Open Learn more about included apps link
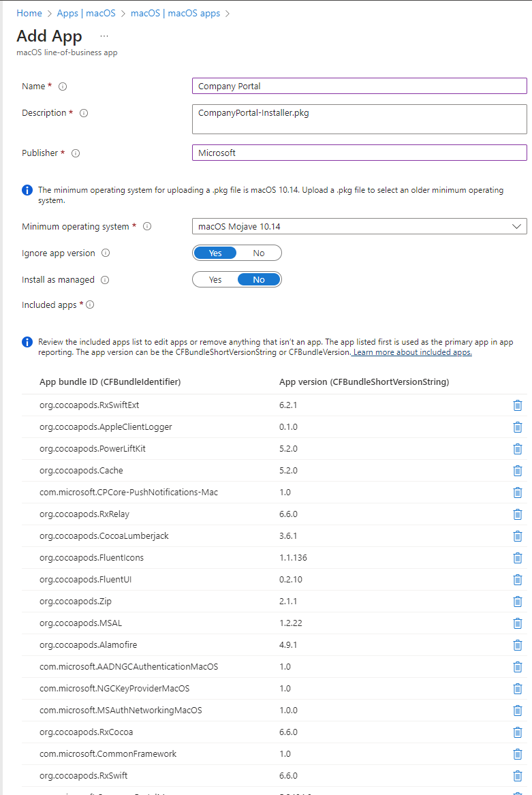Screen dimensions: 532x795 click(x=412, y=352)
